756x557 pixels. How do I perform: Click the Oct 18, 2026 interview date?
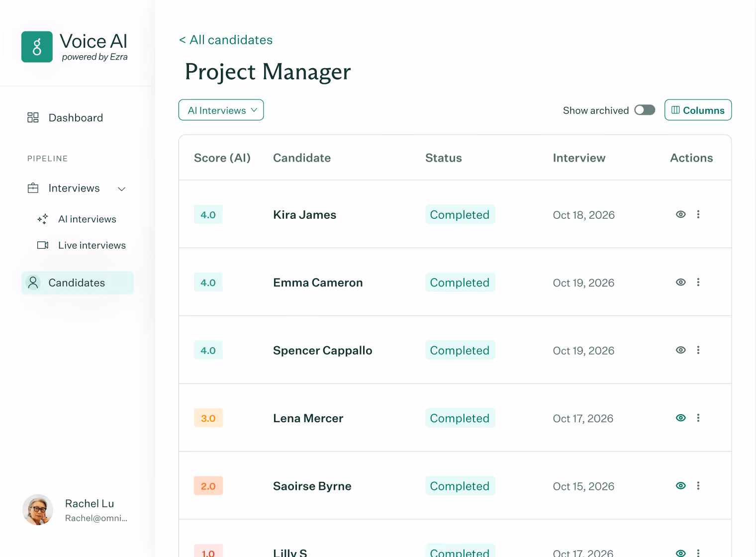click(584, 215)
